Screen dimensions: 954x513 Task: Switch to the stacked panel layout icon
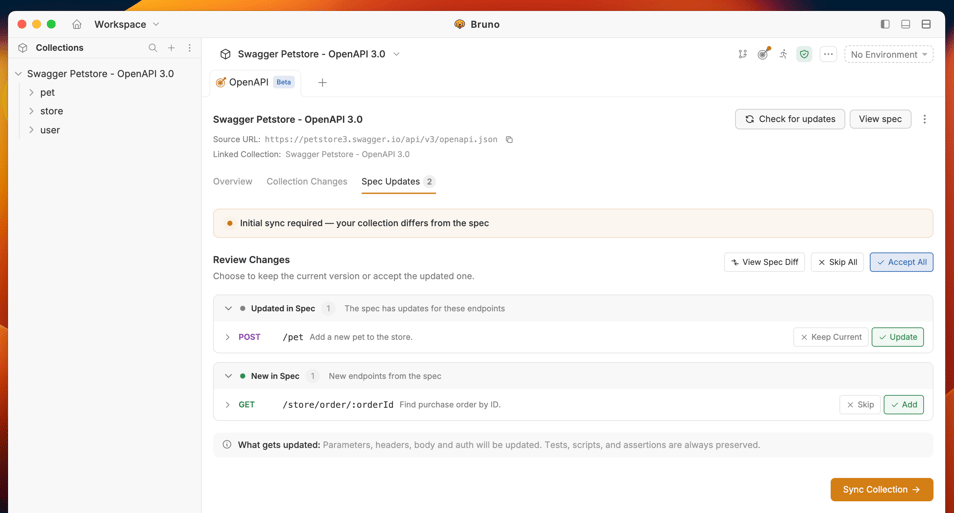click(926, 24)
